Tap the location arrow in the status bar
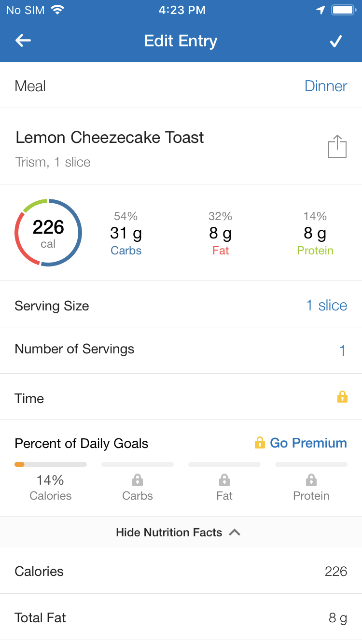The width and height of the screenshot is (362, 644). tap(320, 10)
